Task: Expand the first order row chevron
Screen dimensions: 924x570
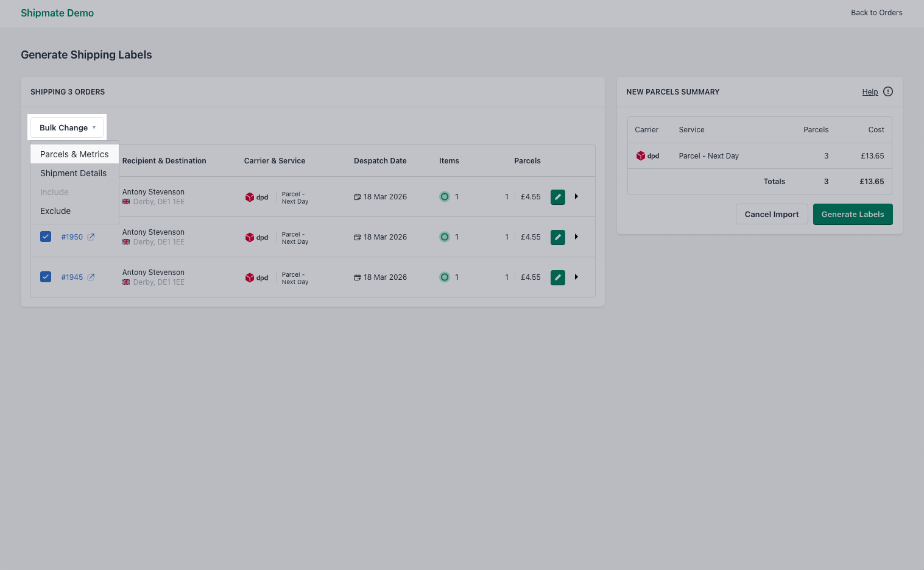Action: click(576, 196)
